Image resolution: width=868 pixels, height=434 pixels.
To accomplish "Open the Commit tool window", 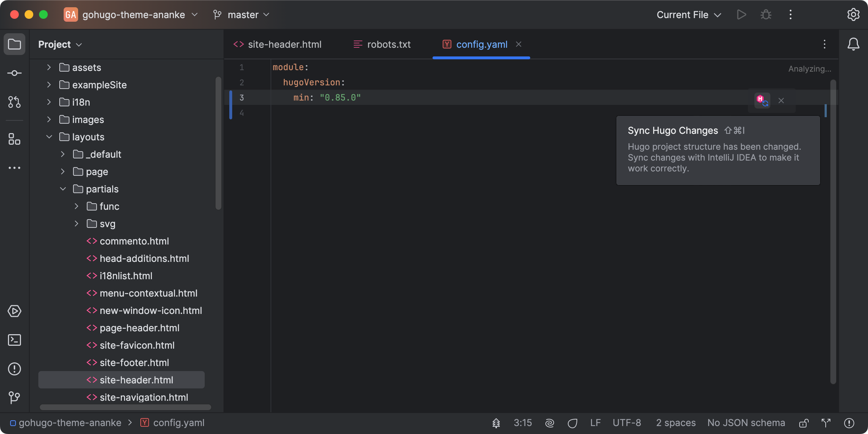I will coord(14,73).
